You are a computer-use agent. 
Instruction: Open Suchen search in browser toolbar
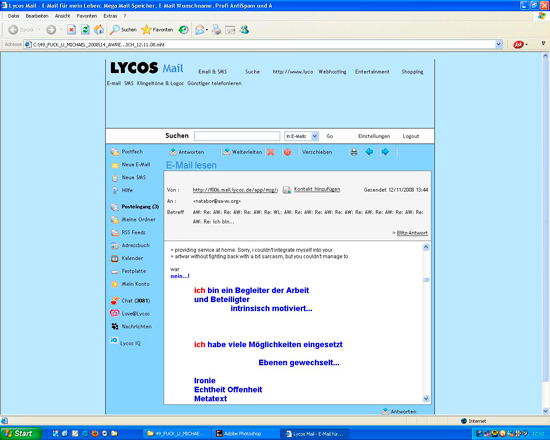(x=123, y=30)
